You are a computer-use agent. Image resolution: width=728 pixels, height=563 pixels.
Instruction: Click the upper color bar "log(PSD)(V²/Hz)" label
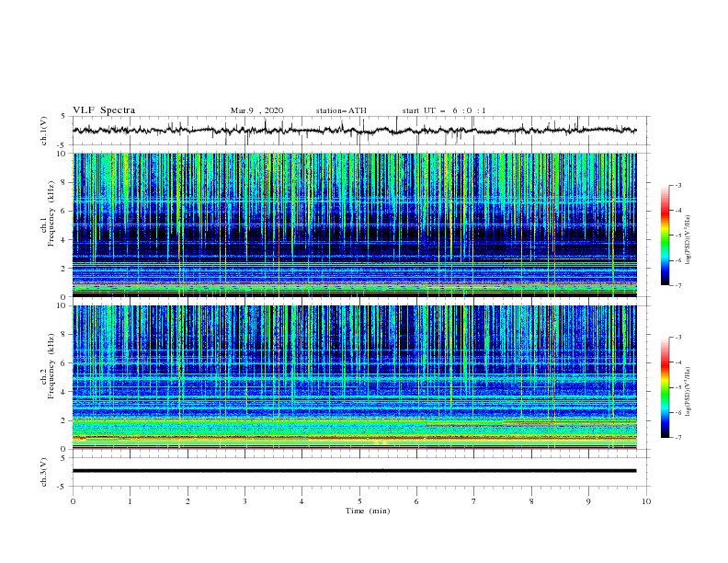click(x=688, y=240)
